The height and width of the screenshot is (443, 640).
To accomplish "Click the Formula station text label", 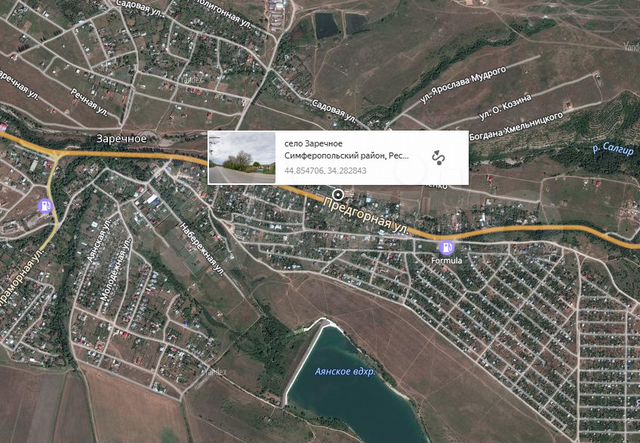I will (447, 260).
